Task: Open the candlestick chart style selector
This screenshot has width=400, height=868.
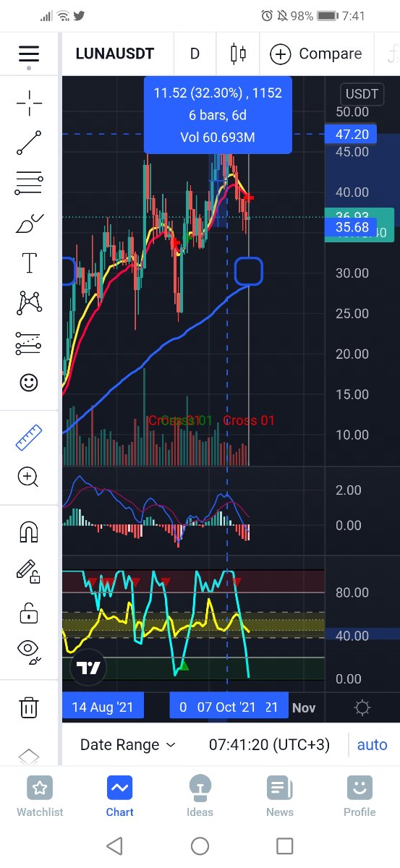Action: 238,54
